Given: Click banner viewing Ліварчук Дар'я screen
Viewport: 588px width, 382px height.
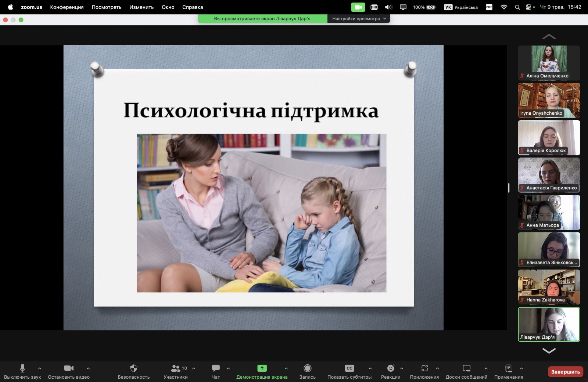Looking at the screenshot, I should (x=262, y=19).
